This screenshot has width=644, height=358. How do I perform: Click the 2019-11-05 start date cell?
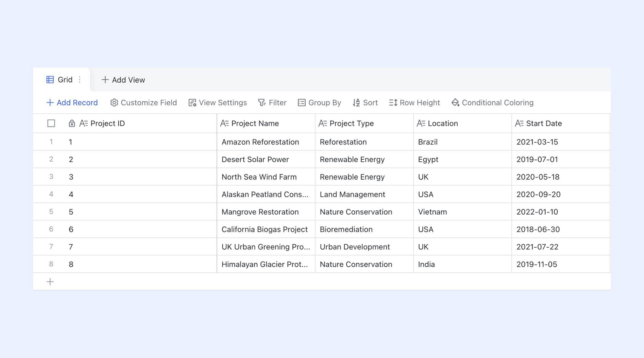click(x=561, y=264)
